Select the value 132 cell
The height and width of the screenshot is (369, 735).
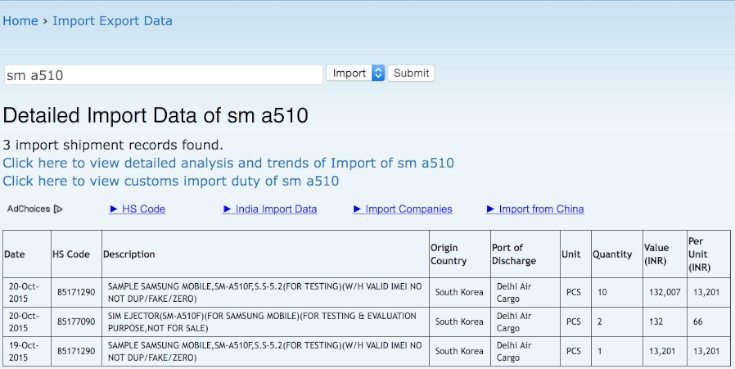[665, 322]
